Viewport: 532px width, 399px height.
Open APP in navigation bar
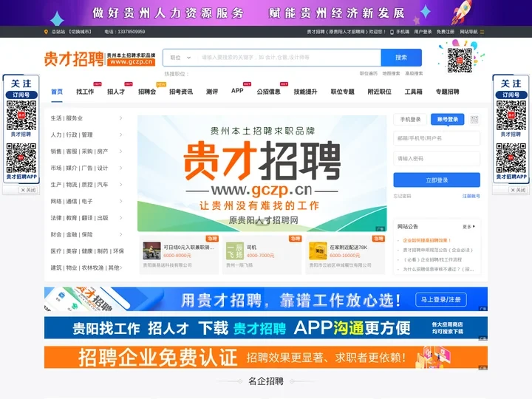click(x=237, y=91)
